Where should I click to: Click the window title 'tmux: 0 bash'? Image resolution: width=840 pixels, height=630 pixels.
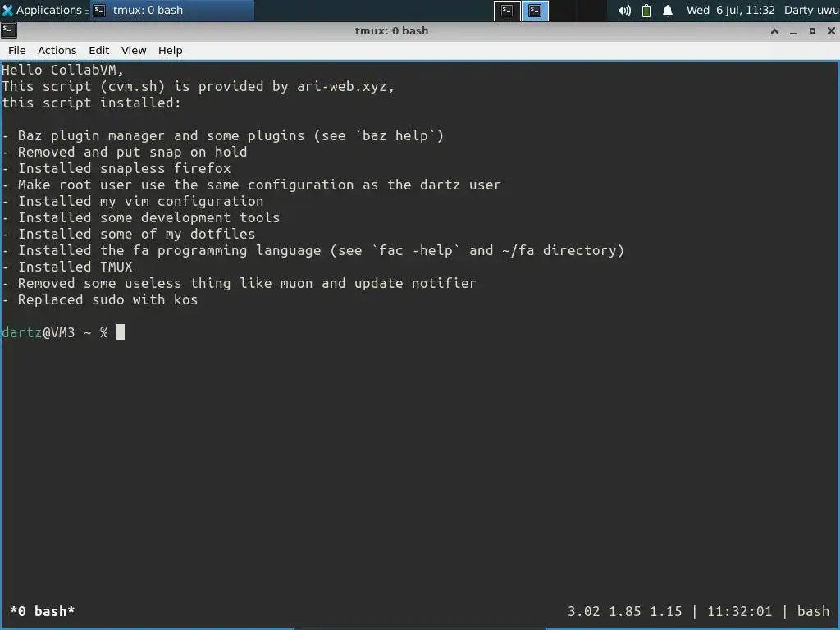tap(391, 30)
